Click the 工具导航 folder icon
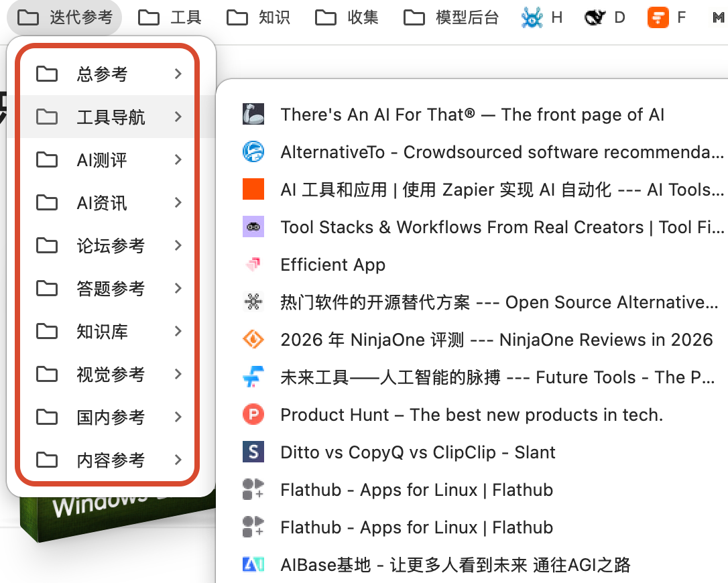 point(47,117)
